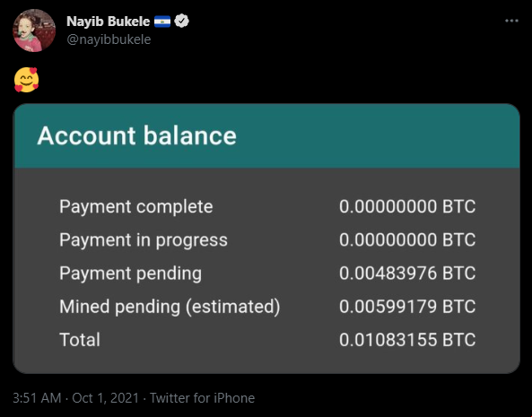
Task: Click the verified checkmark badge
Action: pyautogui.click(x=181, y=21)
